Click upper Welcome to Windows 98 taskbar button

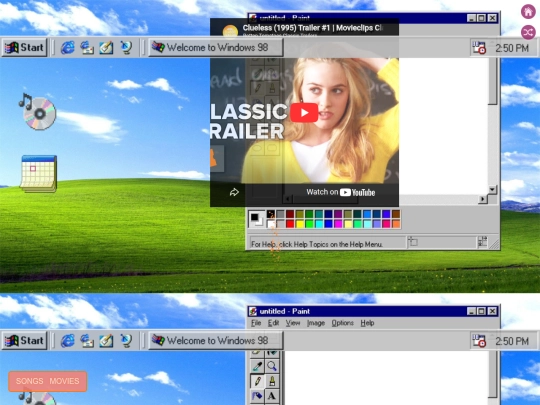tap(216, 48)
